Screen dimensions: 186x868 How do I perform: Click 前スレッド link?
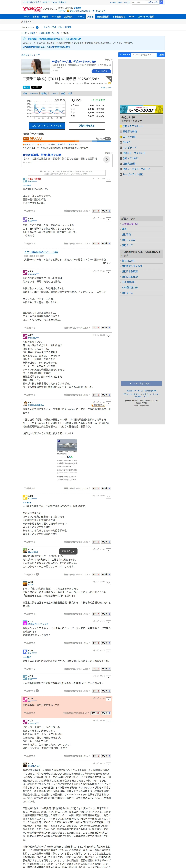[x=106, y=88]
